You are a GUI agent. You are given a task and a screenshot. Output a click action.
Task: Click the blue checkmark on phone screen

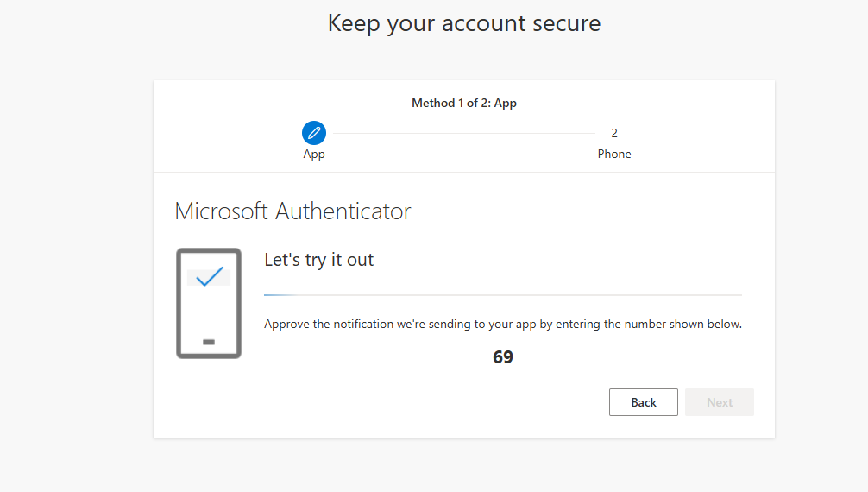(x=209, y=277)
